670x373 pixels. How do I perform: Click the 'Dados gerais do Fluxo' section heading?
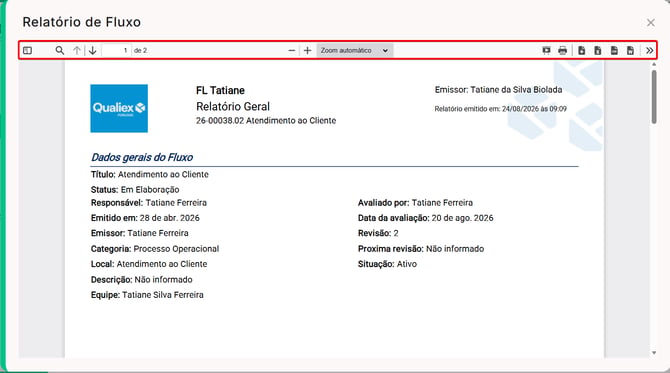click(142, 157)
